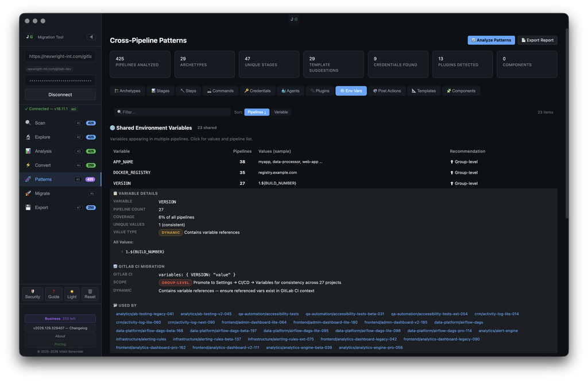This screenshot has height=382, width=588.
Task: Open the Changelog version link
Action: (60, 328)
